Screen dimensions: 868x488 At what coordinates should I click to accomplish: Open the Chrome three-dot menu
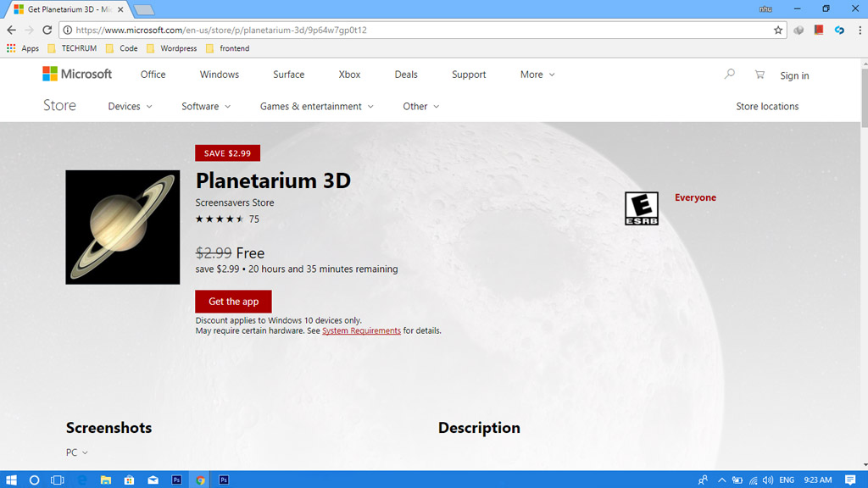(860, 30)
